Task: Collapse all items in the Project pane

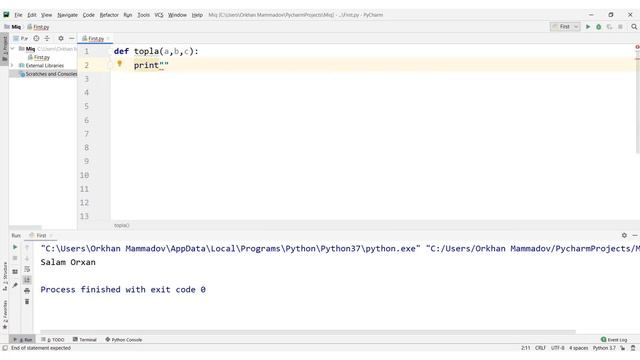Action: [x=47, y=38]
